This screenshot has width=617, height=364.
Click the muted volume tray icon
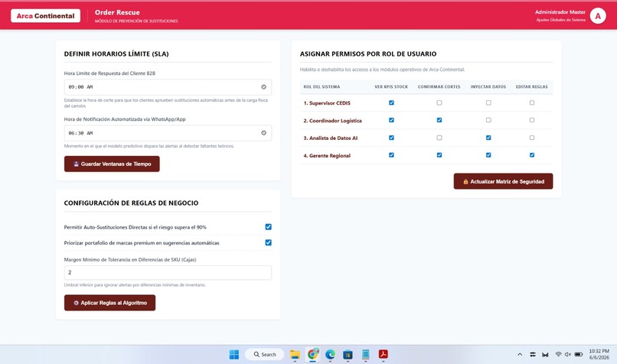click(568, 354)
